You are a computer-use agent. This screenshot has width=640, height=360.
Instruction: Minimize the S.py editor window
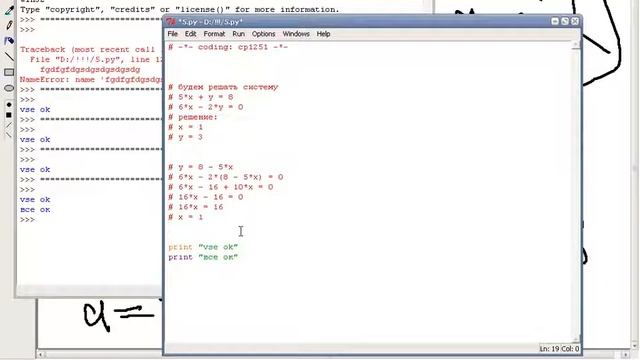[555, 21]
